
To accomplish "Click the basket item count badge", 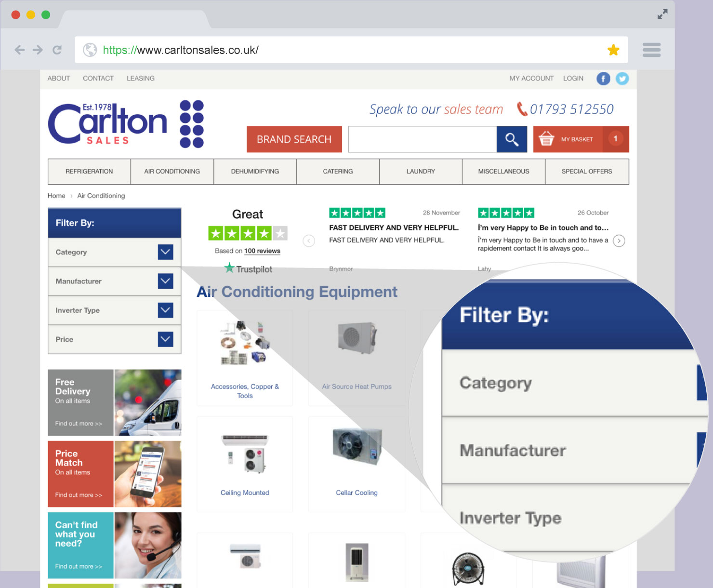I will point(615,139).
